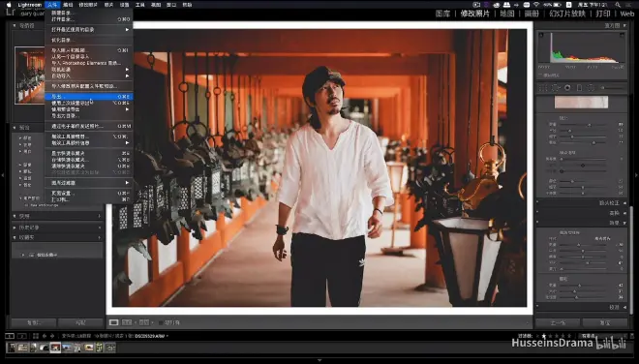Expand the History panel
Screen dimensions: 639x364
[x=57, y=227]
